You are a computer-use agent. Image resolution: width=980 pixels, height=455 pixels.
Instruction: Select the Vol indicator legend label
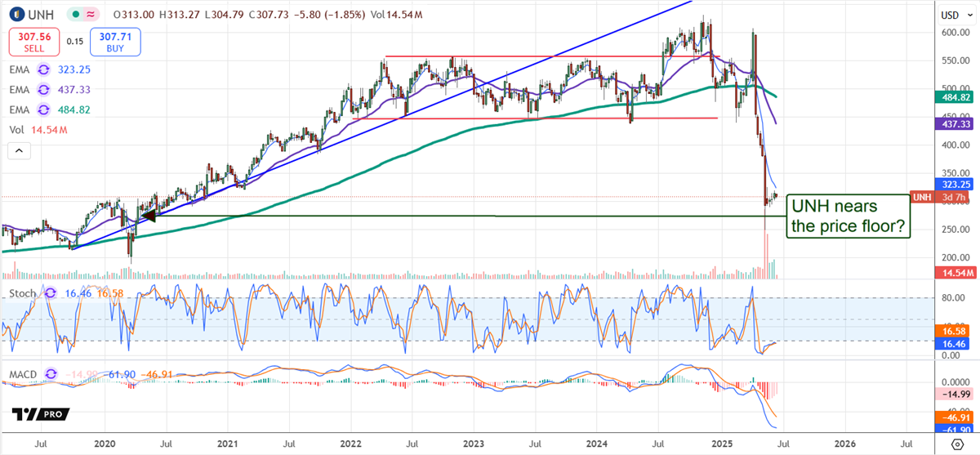(17, 130)
